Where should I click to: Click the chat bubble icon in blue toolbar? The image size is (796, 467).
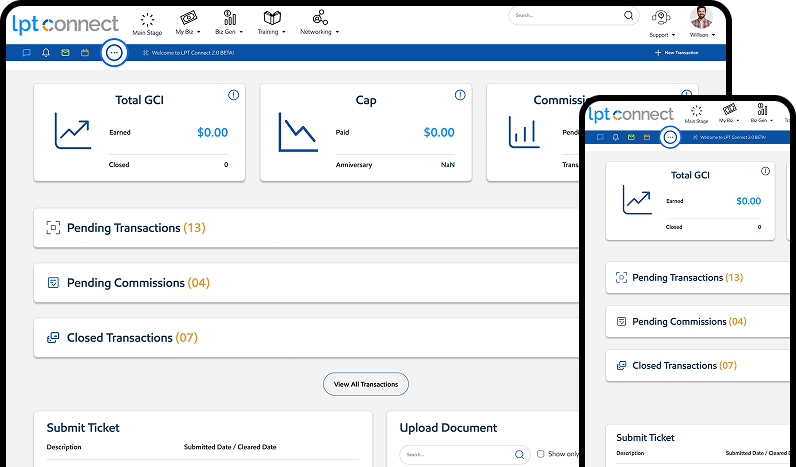(26, 52)
